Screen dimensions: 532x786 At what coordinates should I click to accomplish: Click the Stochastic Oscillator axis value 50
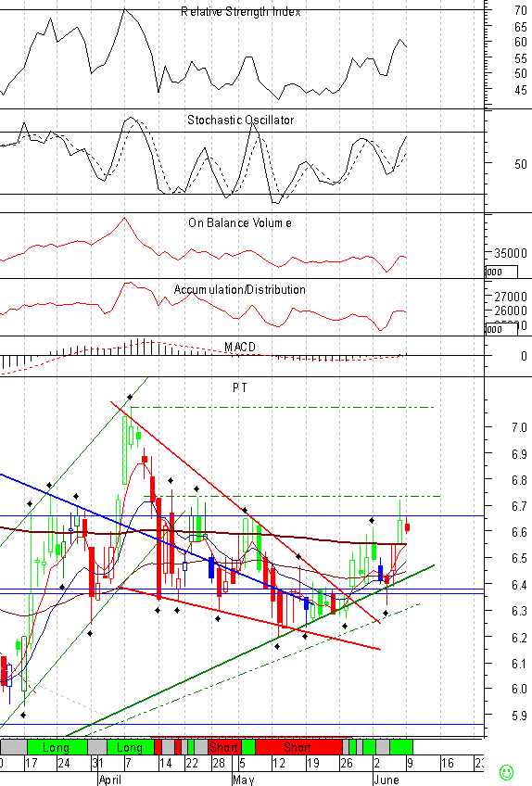click(x=521, y=164)
